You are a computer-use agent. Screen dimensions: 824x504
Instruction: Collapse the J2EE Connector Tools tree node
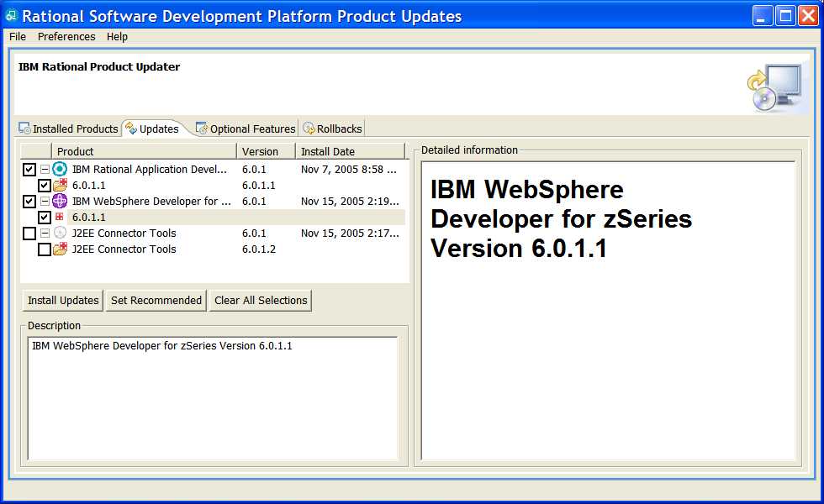pos(45,234)
